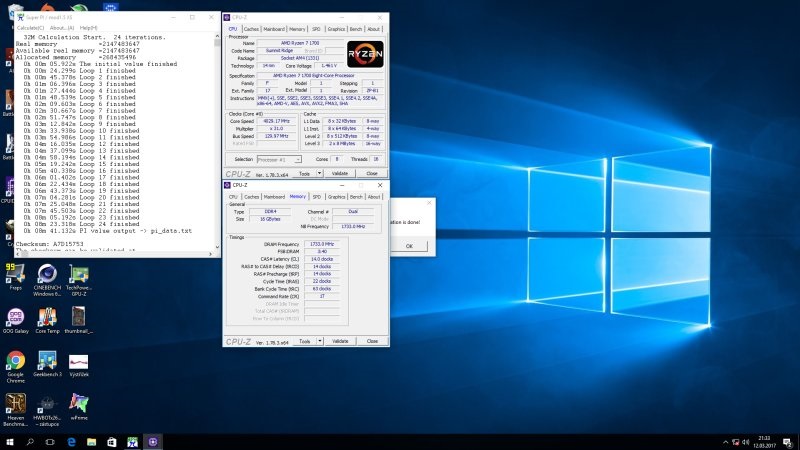Screen dimensions: 800x450
Task: Switch to Graphics tab in top CPU-Z window
Action: (336, 29)
